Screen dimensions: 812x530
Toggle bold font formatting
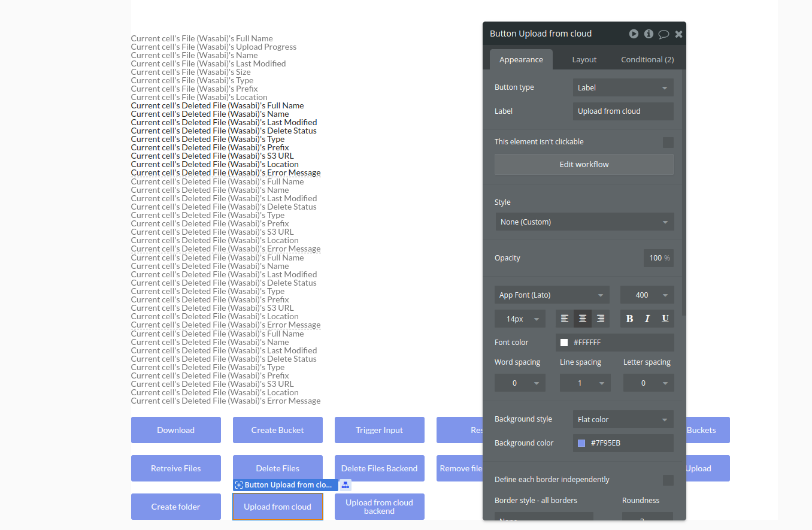629,319
